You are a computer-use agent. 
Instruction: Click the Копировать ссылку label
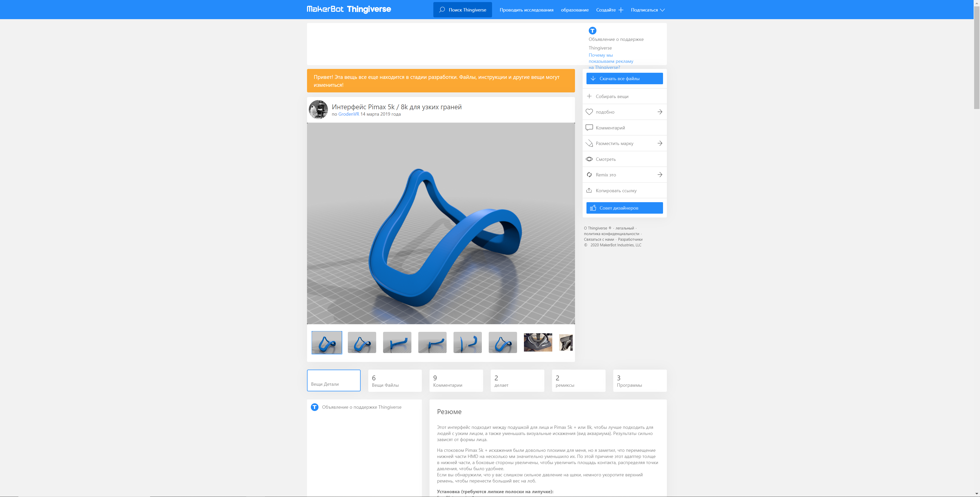click(616, 191)
